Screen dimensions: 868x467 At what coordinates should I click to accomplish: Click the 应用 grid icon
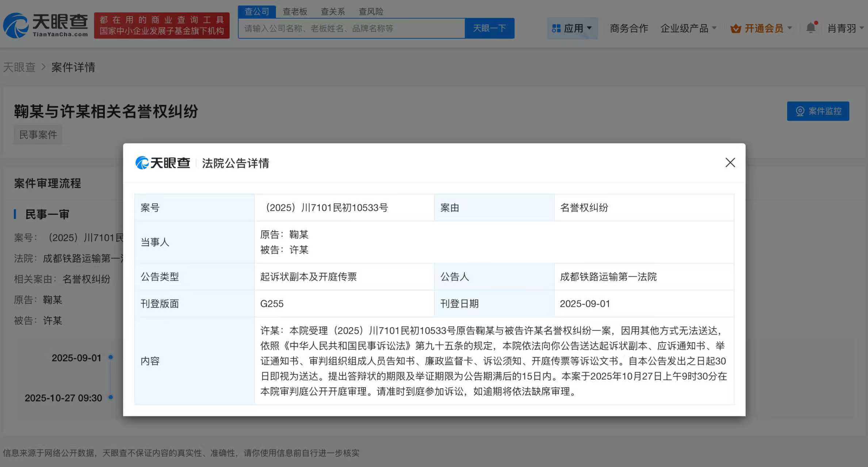coord(556,28)
